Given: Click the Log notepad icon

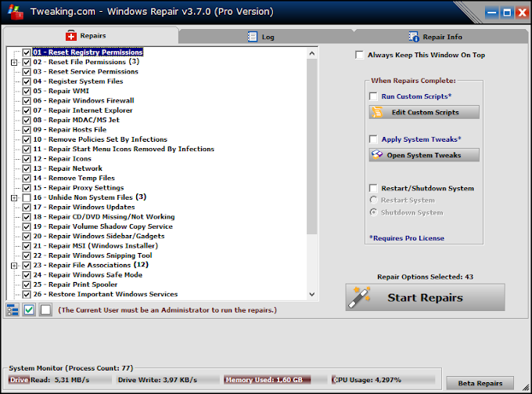Looking at the screenshot, I should (x=253, y=37).
